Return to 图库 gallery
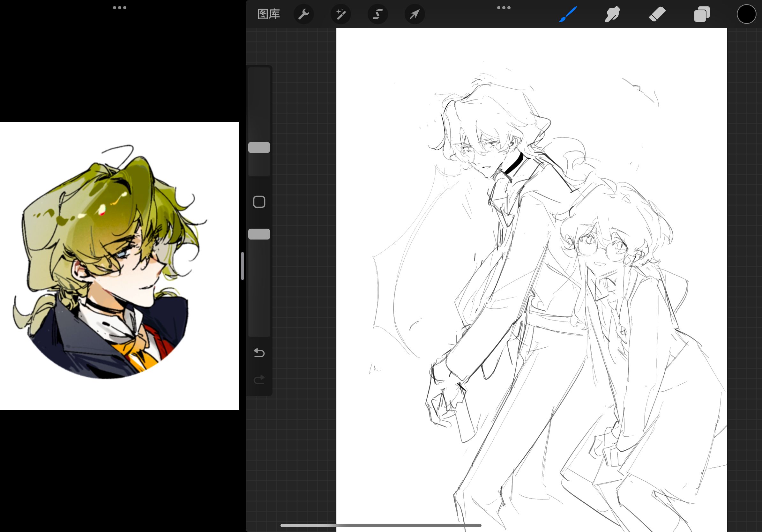Screen dimensions: 762x532 coord(268,14)
